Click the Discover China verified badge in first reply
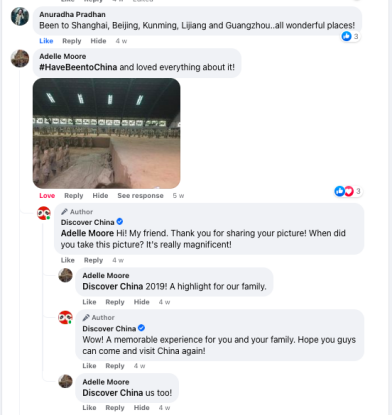392x416 pixels. coord(120,222)
